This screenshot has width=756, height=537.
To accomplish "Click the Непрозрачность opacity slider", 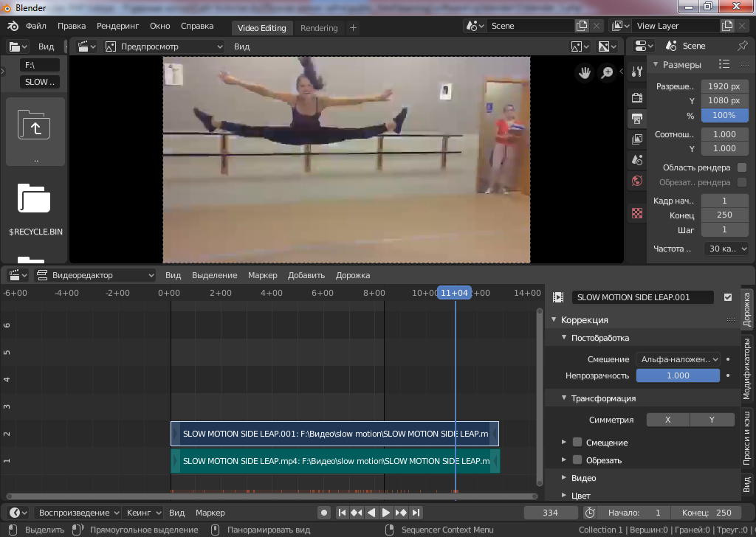I will [678, 375].
